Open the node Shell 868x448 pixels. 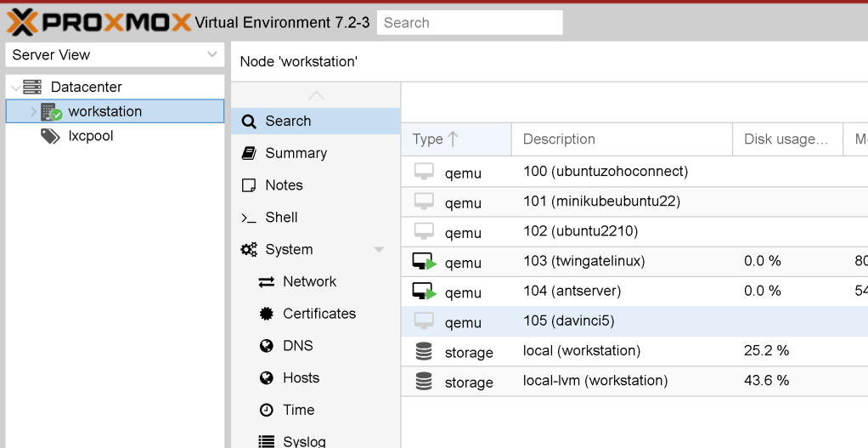click(x=316, y=218)
